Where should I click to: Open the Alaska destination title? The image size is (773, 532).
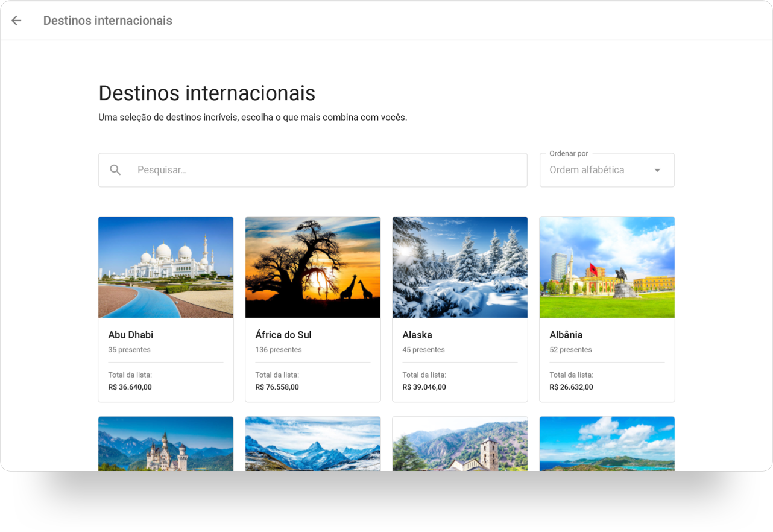tap(417, 335)
